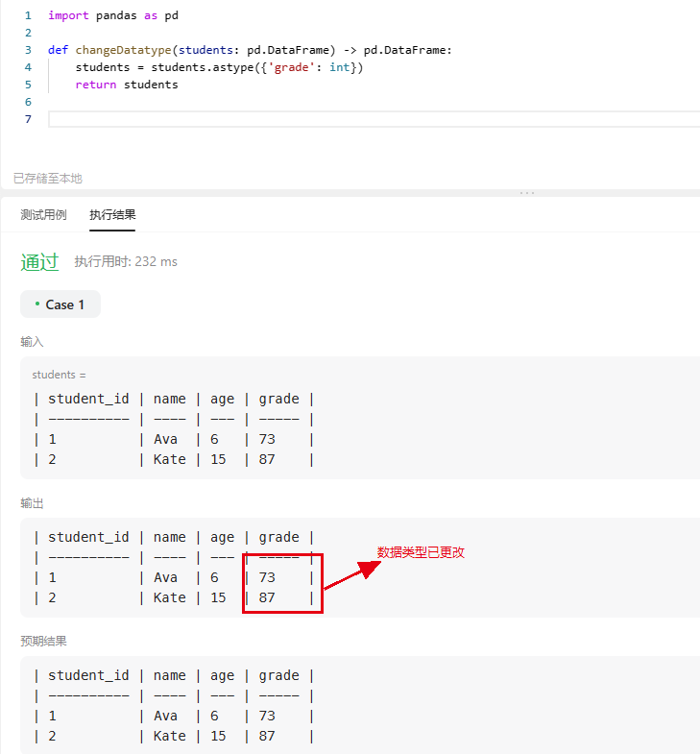Click line number 3 in gutter
The image size is (700, 754).
pos(28,50)
